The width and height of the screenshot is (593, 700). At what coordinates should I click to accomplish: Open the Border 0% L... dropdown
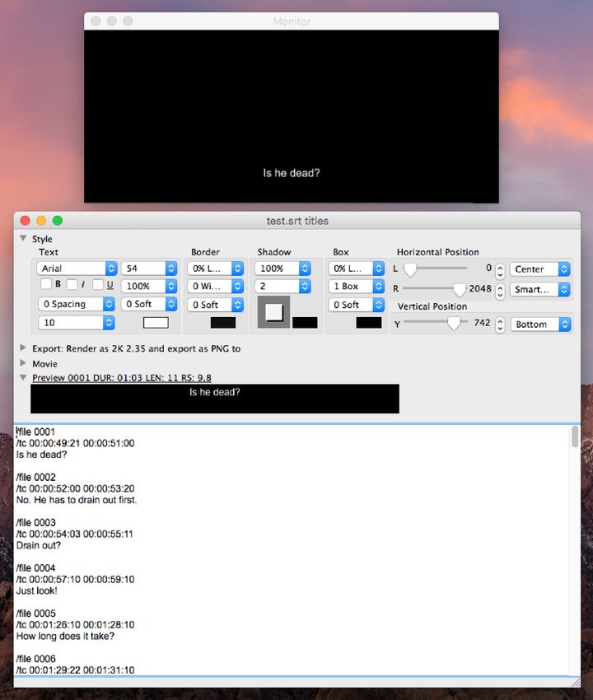[x=215, y=268]
